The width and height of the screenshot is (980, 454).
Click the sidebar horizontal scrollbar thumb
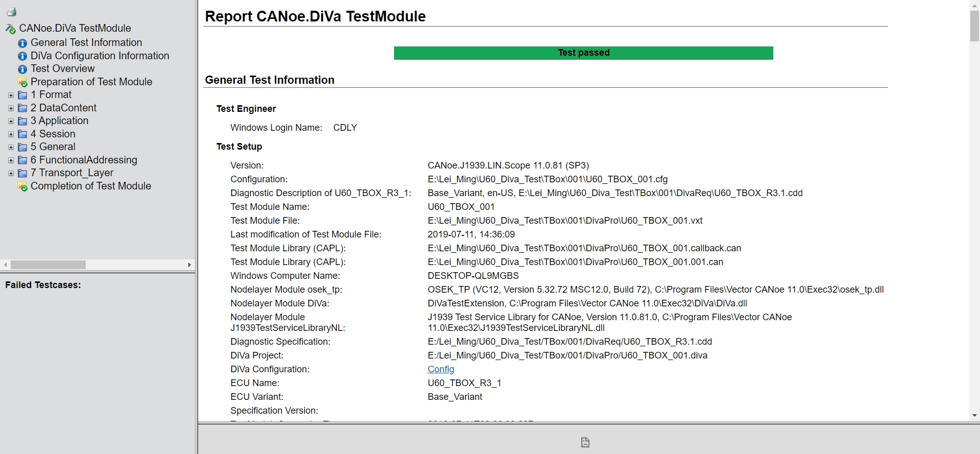[48, 265]
